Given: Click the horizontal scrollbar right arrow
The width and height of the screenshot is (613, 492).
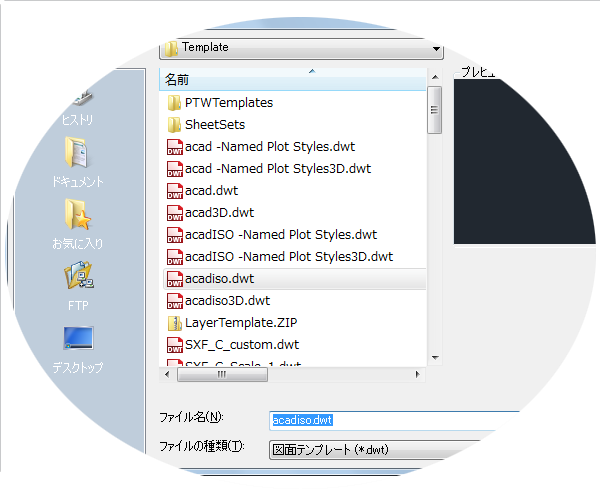Looking at the screenshot, I should coord(418,375).
